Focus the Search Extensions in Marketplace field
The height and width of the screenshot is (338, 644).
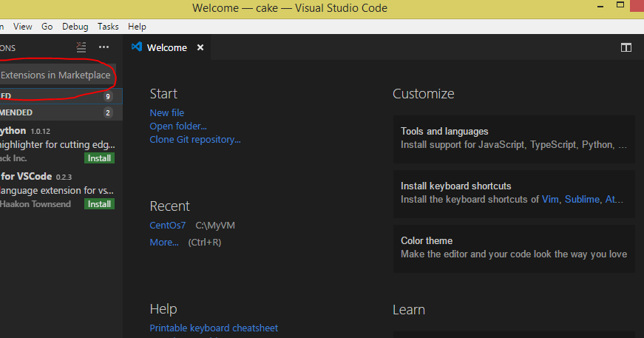click(58, 75)
